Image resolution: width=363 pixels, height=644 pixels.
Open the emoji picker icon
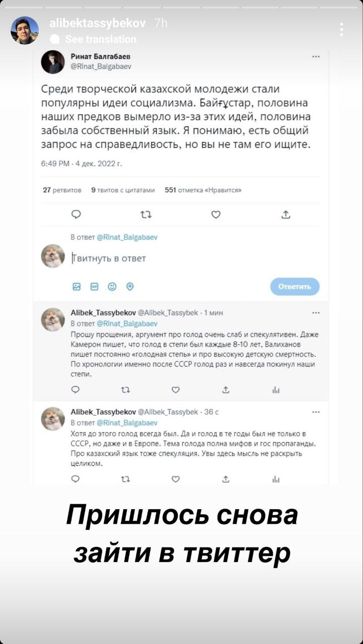point(112,287)
